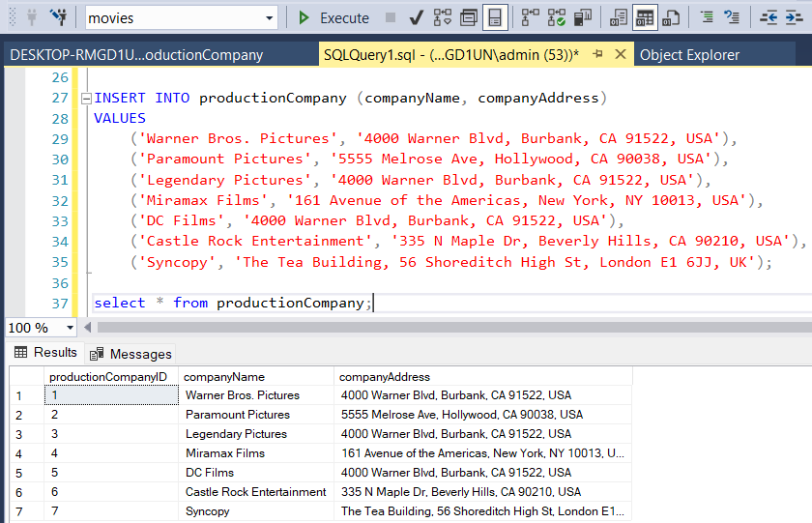This screenshot has height=523, width=812.
Task: Pin the SQLQuery1.sql tab
Action: 597,54
